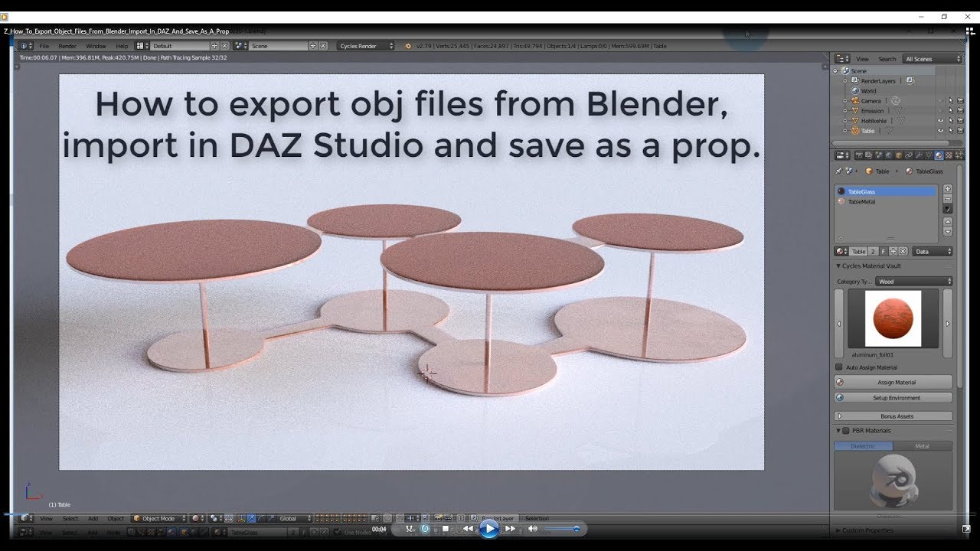Fast forward the video player
The height and width of the screenshot is (551, 980).
pos(510,529)
